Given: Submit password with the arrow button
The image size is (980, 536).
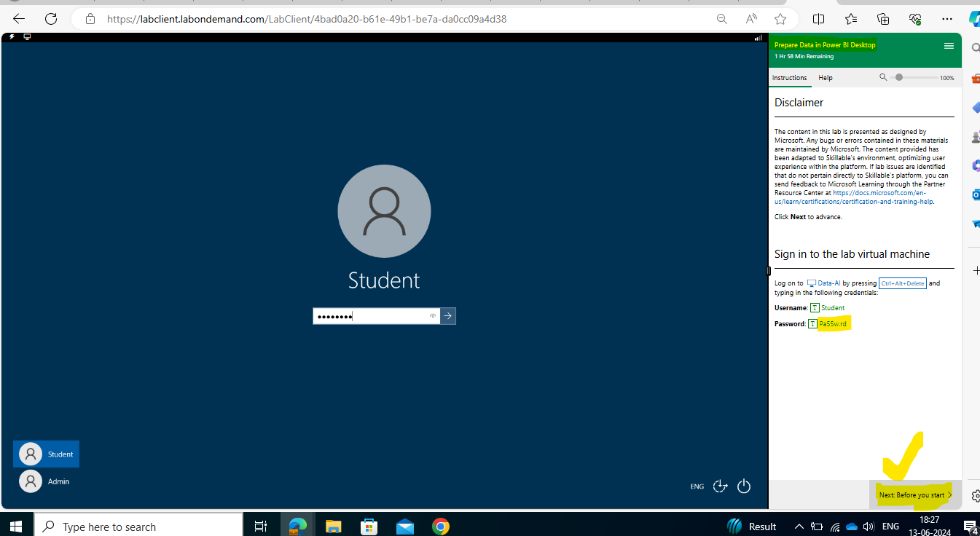Looking at the screenshot, I should click(x=448, y=316).
